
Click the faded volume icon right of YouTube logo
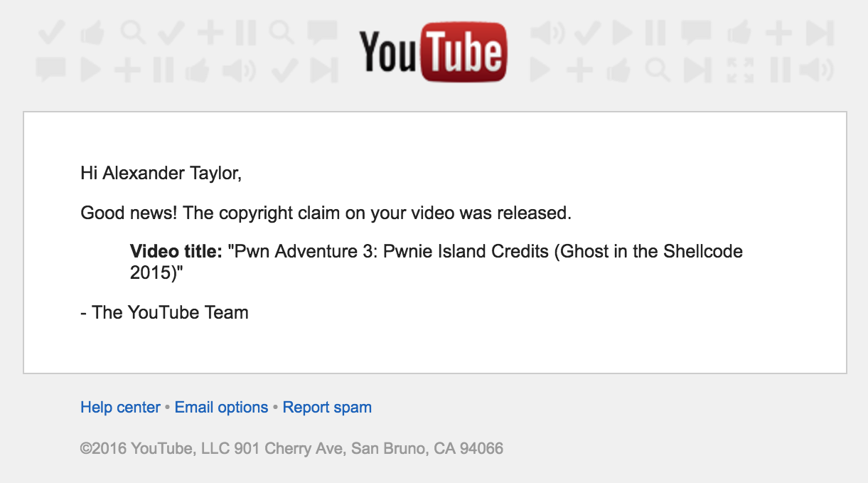(x=547, y=33)
